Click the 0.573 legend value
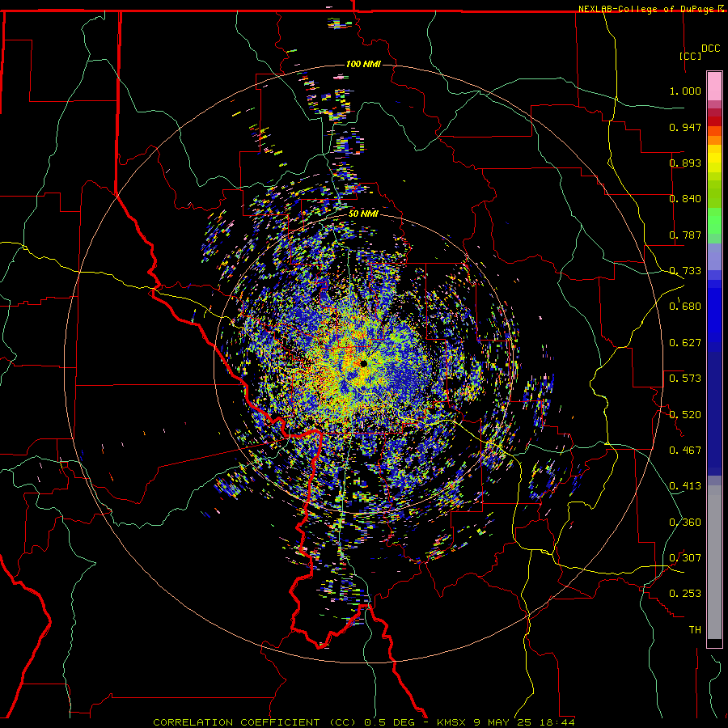 (x=685, y=379)
